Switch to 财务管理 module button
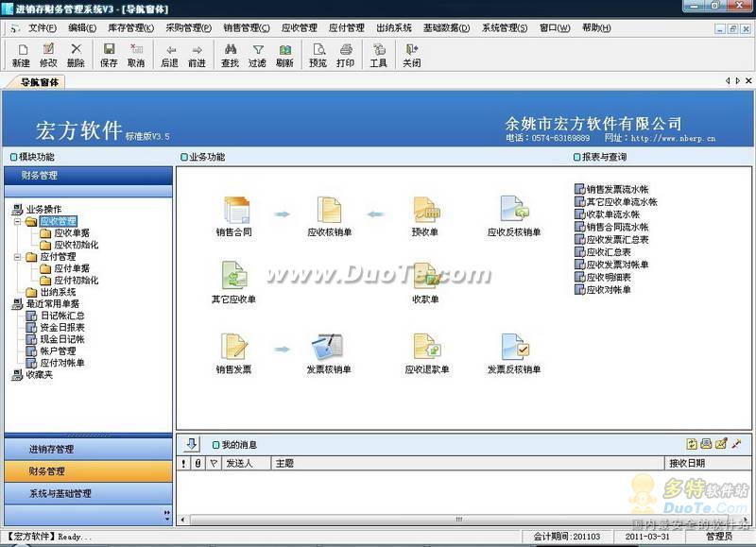The height and width of the screenshot is (547, 756). coord(89,471)
